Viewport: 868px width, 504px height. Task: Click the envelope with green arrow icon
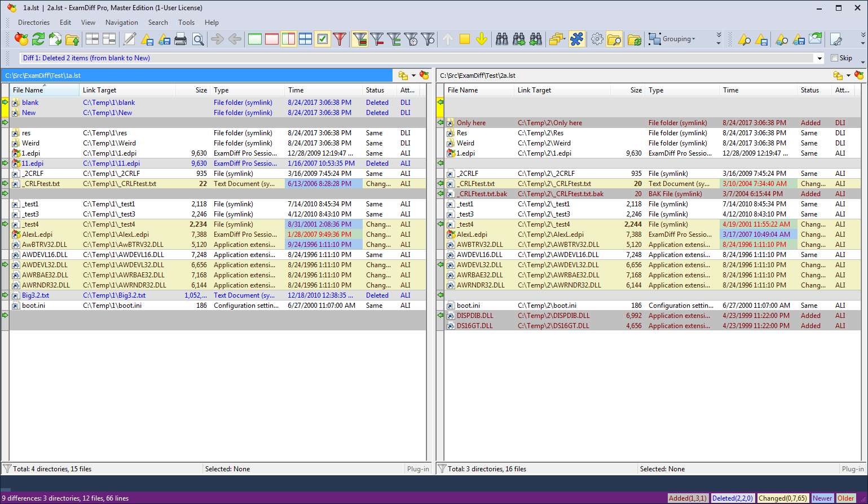(x=816, y=39)
